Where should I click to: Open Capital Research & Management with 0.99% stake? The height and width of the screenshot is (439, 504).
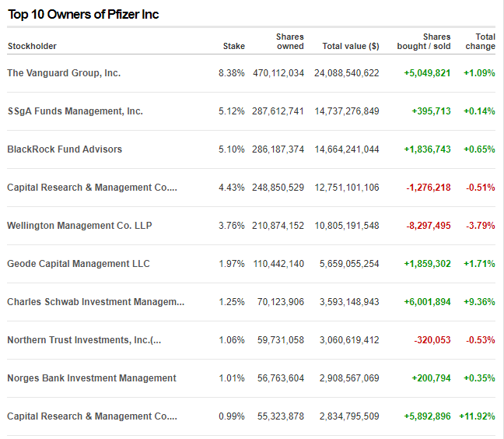[x=92, y=416]
